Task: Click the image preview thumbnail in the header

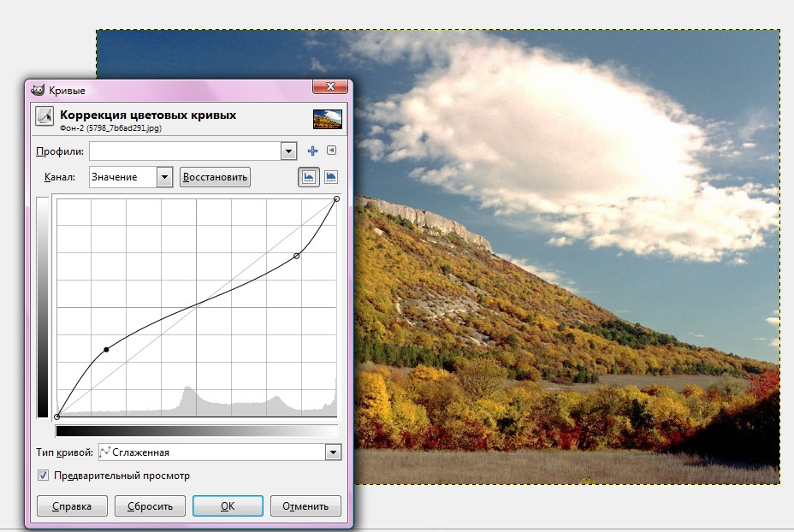Action: [328, 119]
